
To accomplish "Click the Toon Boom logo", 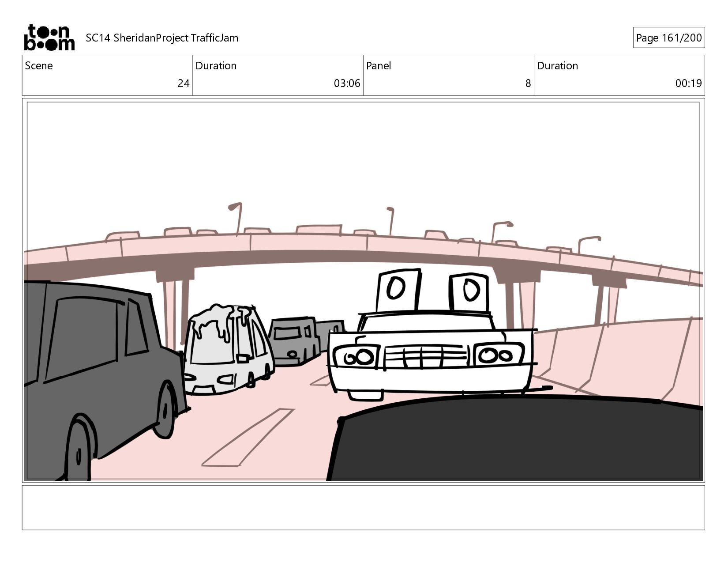I will [49, 38].
